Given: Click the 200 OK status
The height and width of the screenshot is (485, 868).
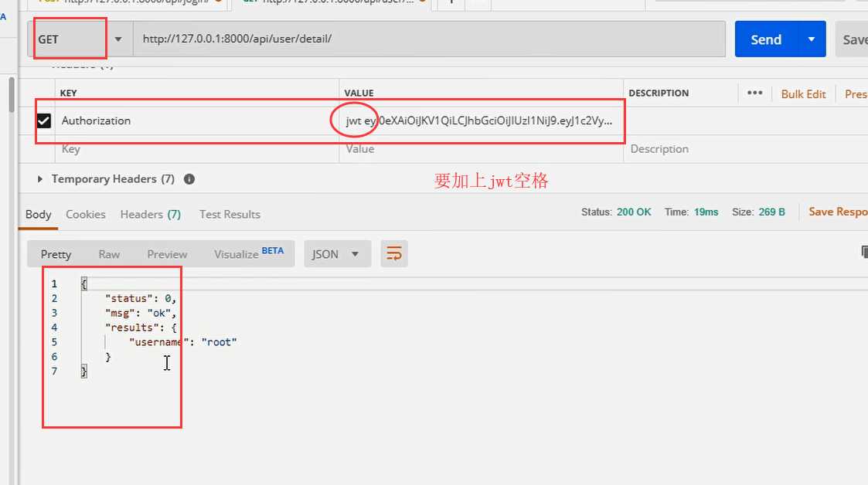Looking at the screenshot, I should coord(634,212).
